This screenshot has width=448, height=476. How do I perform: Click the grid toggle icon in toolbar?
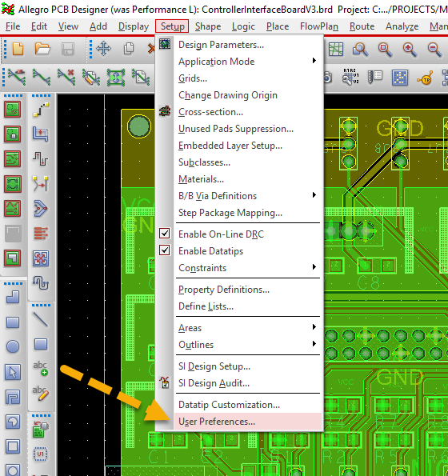coord(336,49)
